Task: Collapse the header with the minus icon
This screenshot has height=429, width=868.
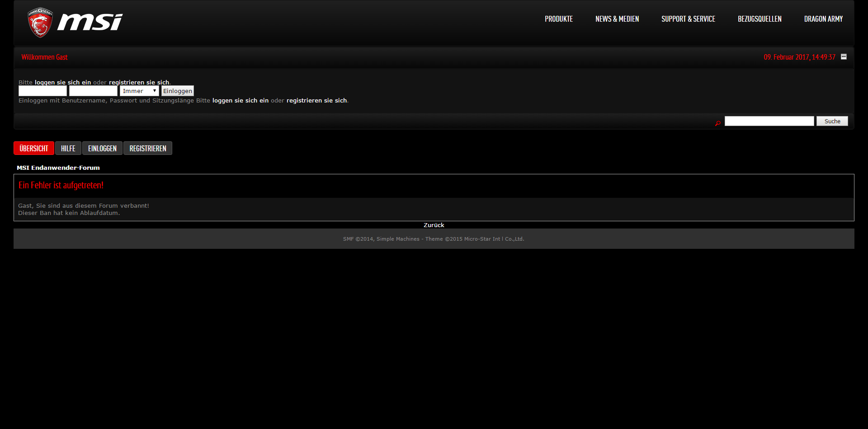Action: coord(844,56)
